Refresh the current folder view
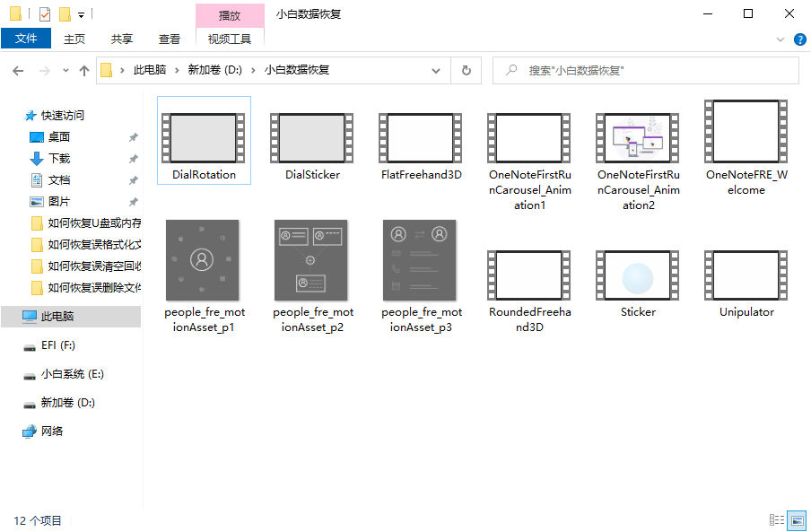 466,70
